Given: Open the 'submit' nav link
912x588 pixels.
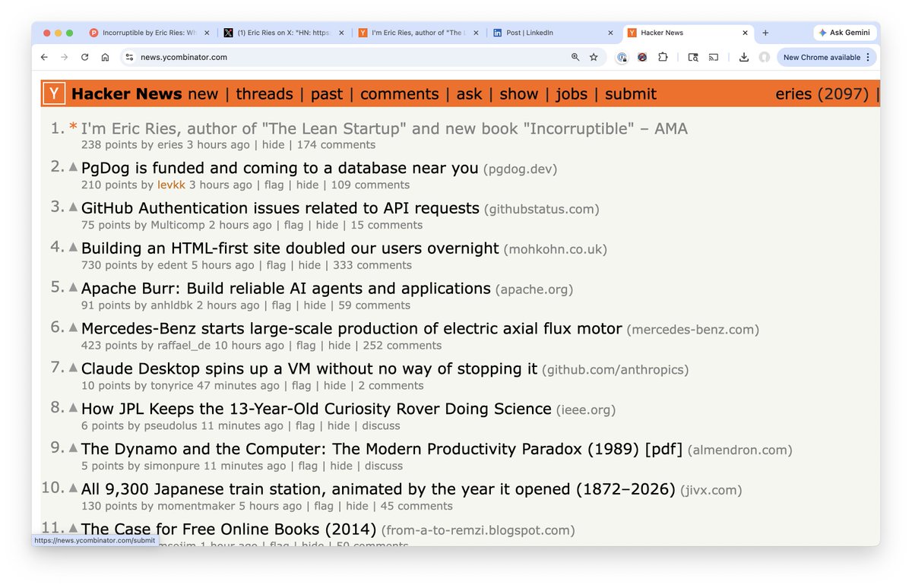Looking at the screenshot, I should point(631,93).
